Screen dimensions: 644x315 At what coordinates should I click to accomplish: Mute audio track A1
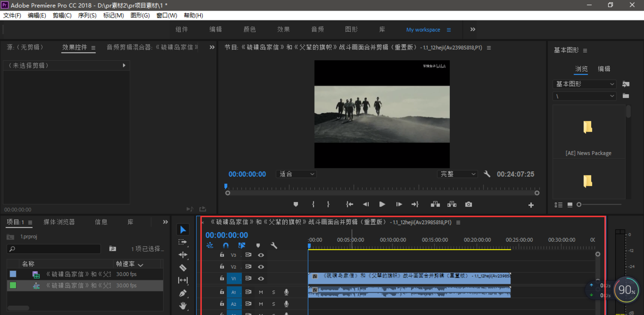coord(261,292)
